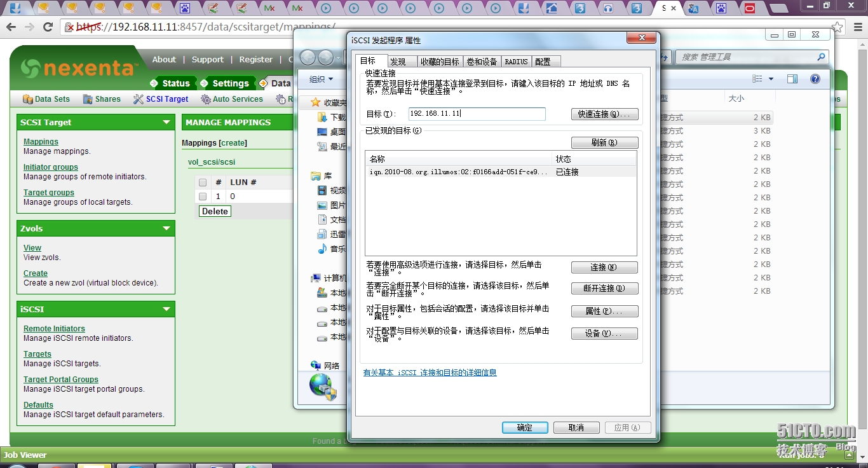Click the 快速连接 button
The height and width of the screenshot is (468, 868).
coord(604,114)
